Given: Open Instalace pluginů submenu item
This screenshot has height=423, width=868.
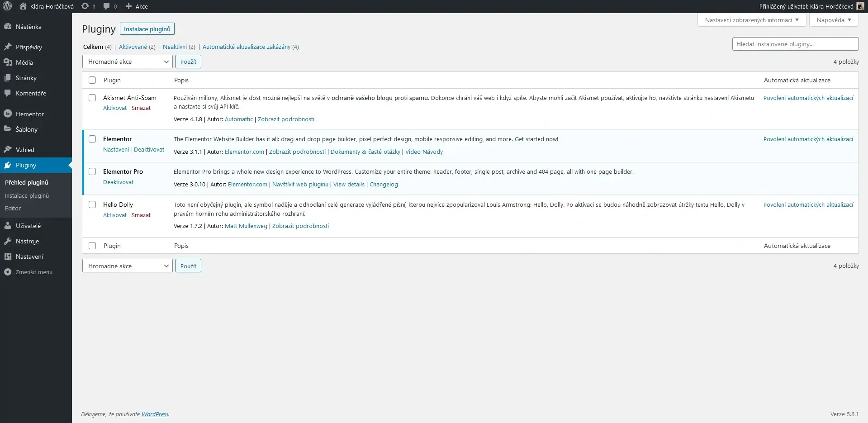Looking at the screenshot, I should 27,195.
